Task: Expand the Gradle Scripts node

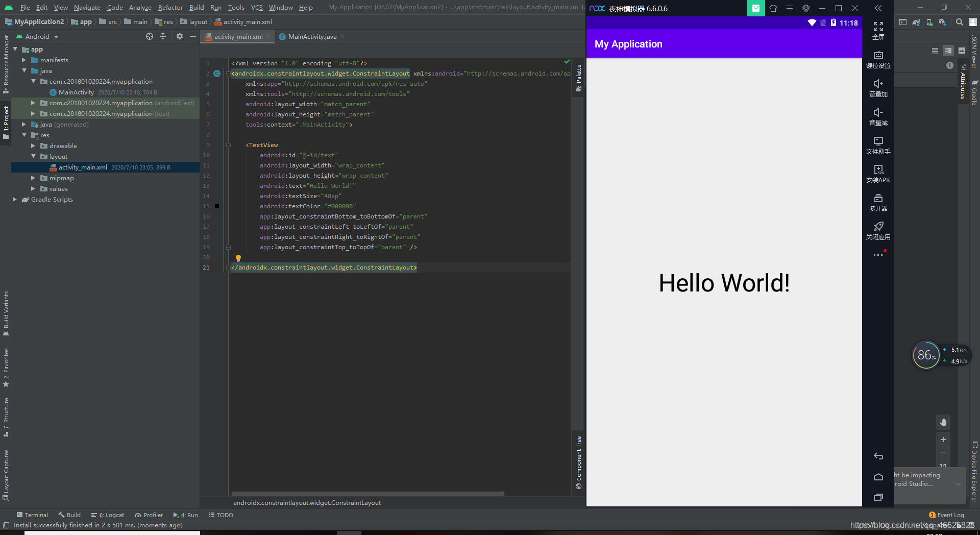Action: [15, 200]
